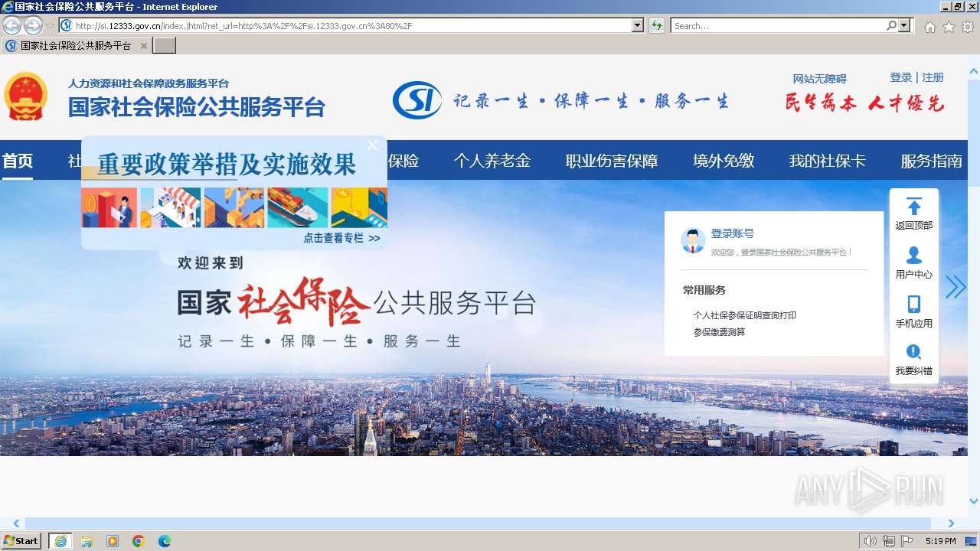Open the 用户中心 person icon
Screen dimensions: 980x551
pos(914,255)
